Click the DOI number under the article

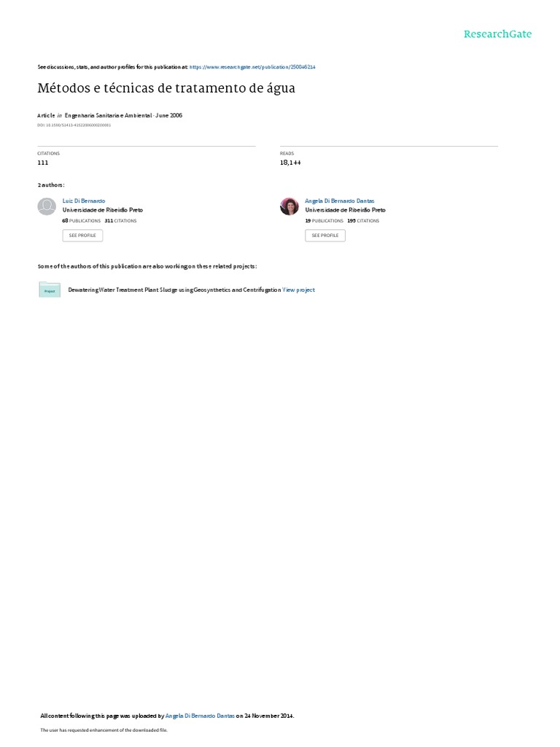click(x=74, y=125)
